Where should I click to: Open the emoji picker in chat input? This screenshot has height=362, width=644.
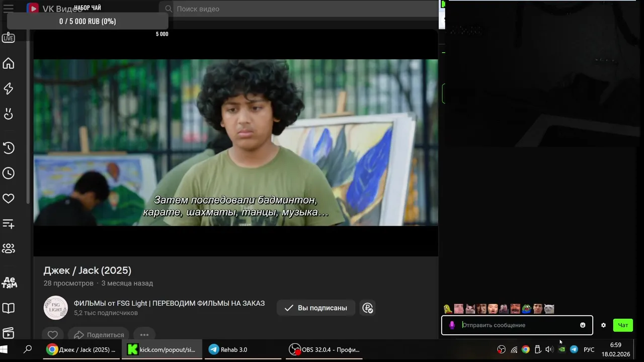tap(583, 325)
